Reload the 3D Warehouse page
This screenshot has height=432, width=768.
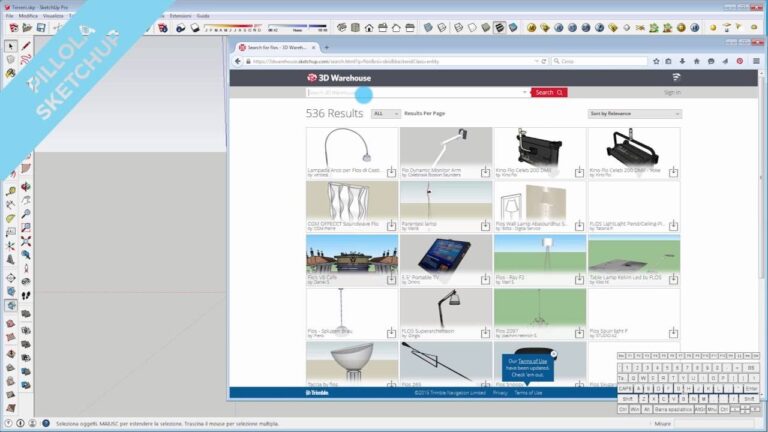pyautogui.click(x=544, y=61)
